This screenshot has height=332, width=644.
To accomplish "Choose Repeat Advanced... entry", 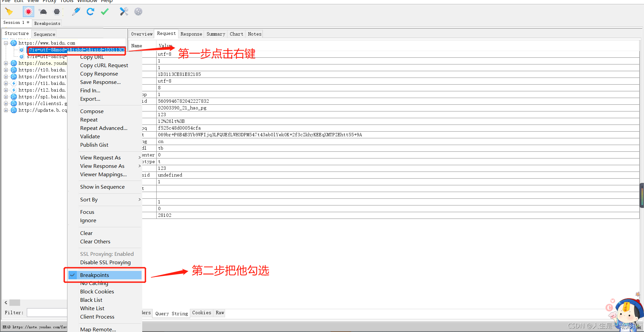I will click(x=104, y=128).
